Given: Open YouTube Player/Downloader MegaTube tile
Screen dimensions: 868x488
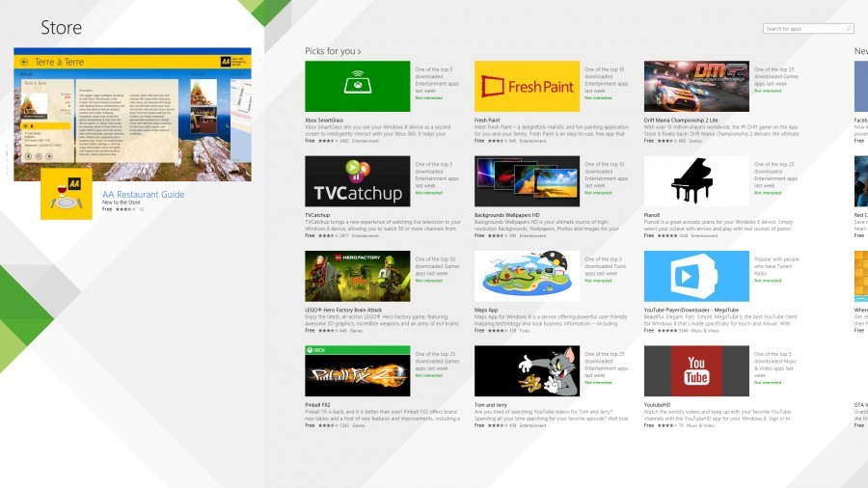Looking at the screenshot, I should coord(695,277).
